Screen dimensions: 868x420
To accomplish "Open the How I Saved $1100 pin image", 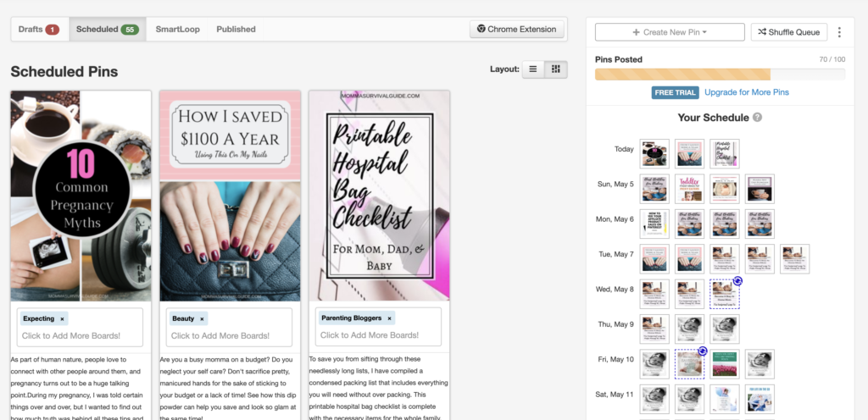I will click(x=231, y=196).
